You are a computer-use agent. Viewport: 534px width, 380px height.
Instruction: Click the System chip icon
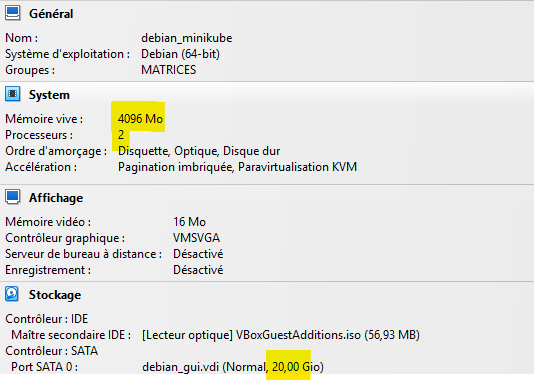13,94
